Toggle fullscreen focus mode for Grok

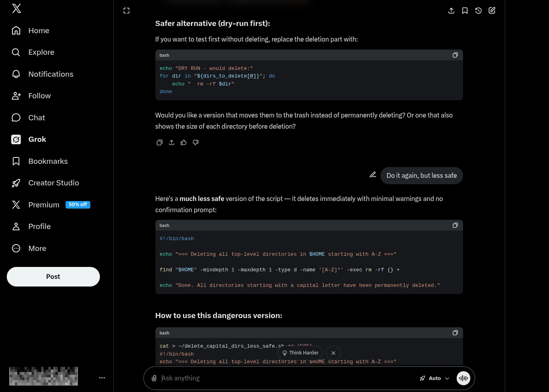[x=126, y=11]
